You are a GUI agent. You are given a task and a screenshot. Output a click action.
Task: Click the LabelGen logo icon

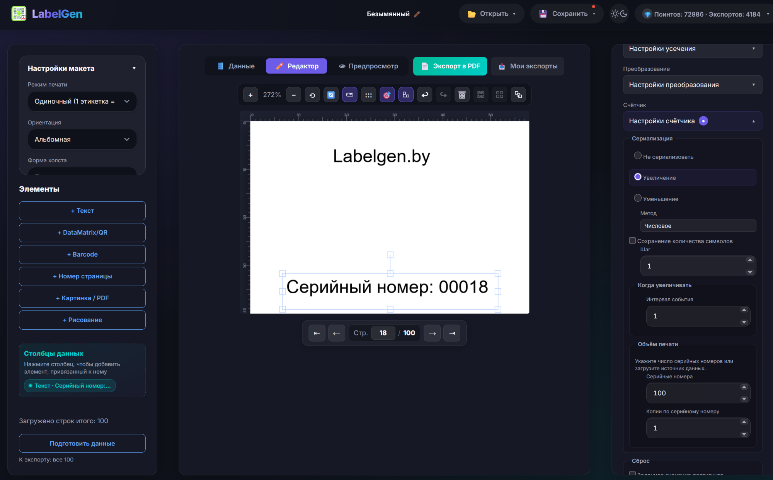pyautogui.click(x=19, y=14)
